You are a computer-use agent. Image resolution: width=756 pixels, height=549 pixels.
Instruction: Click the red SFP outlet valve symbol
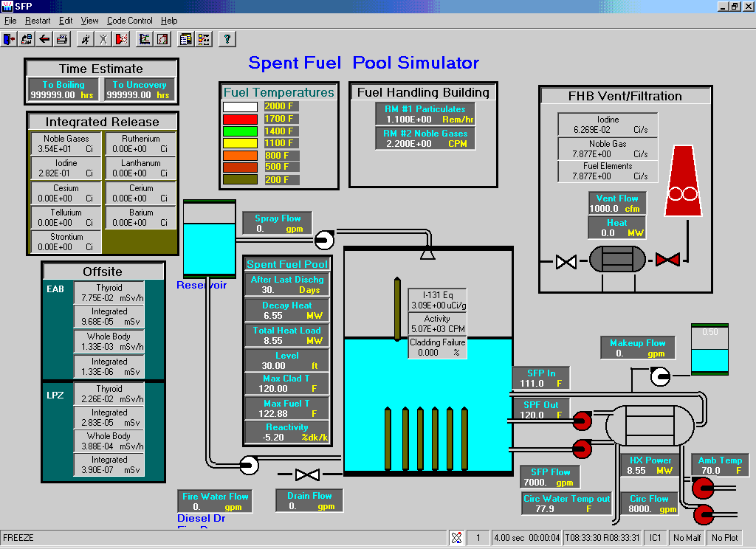coord(581,421)
